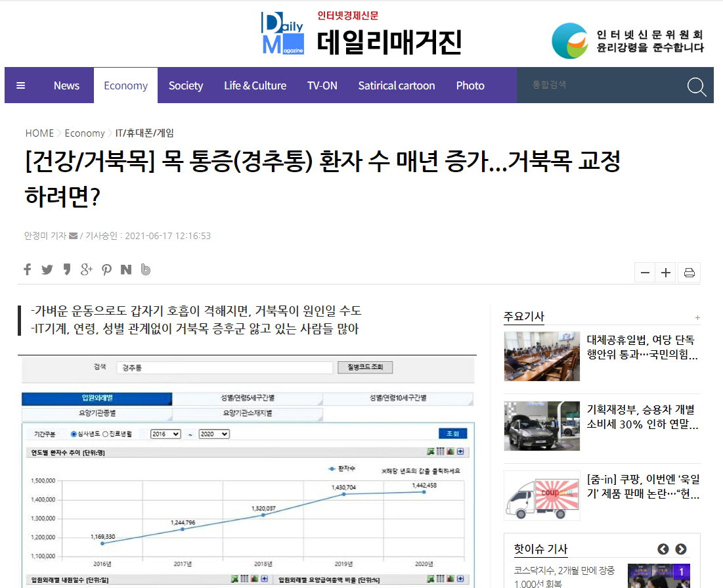Share article on Facebook

point(28,269)
